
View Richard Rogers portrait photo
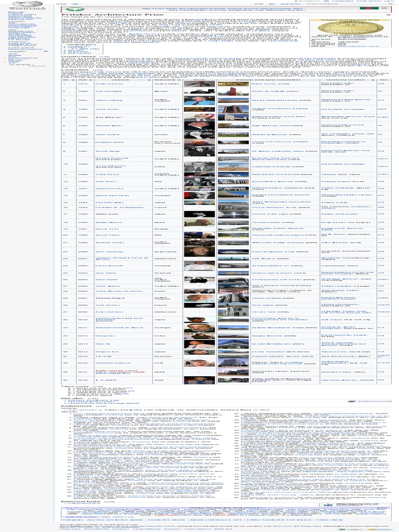click(199, 298)
